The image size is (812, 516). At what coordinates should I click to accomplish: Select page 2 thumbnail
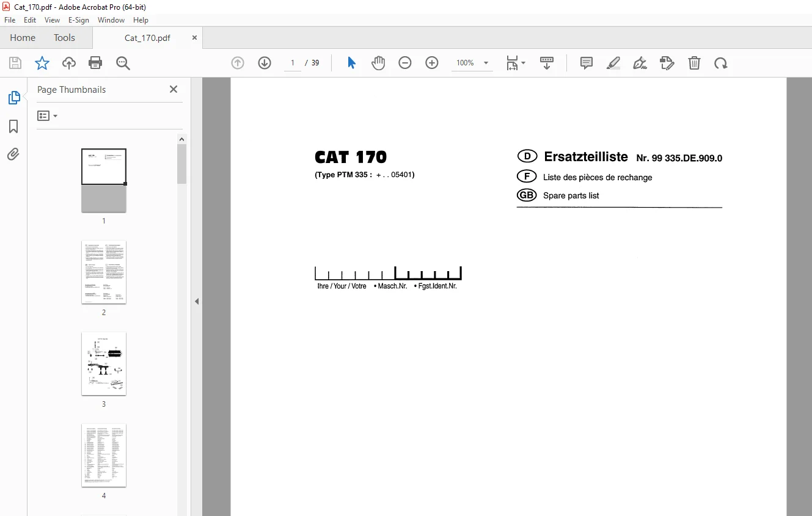(104, 272)
